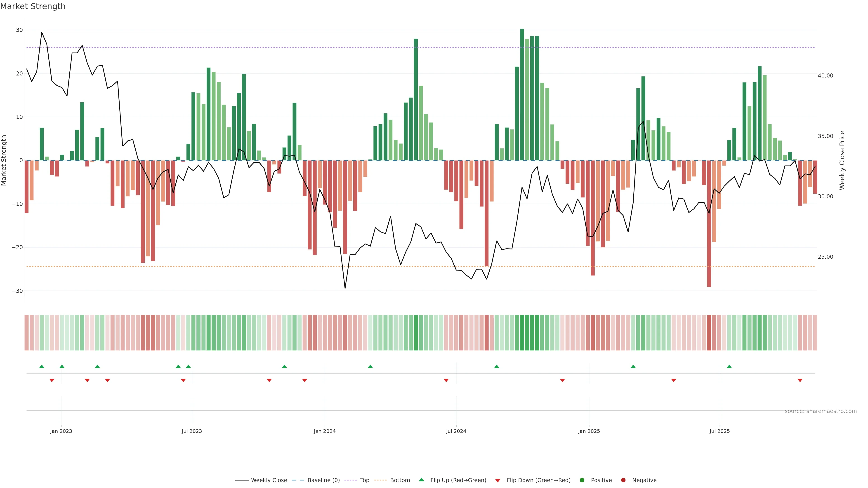Click the Flip Down red triangle legend icon
Viewport: 868px width, 488px height.
click(x=498, y=481)
